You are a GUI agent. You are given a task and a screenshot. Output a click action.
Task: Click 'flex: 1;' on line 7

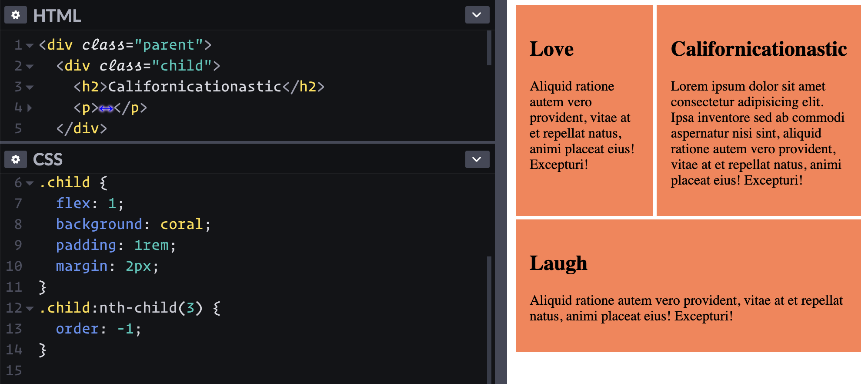(x=90, y=203)
